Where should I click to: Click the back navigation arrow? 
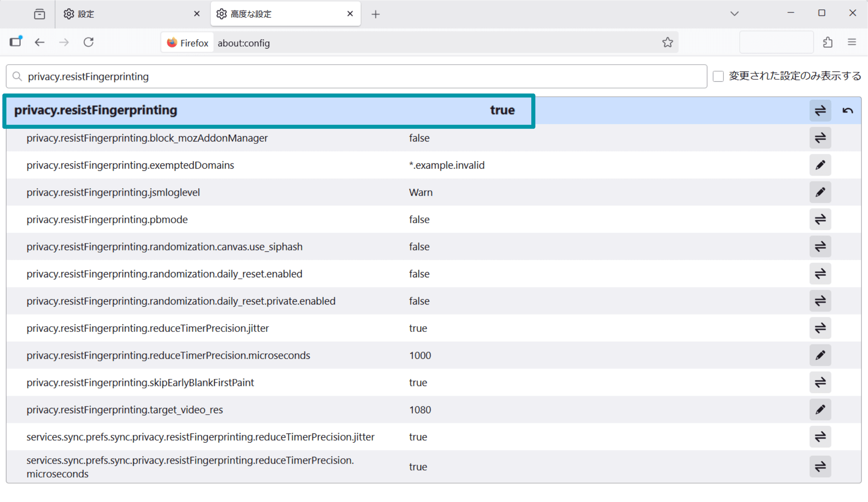point(39,42)
